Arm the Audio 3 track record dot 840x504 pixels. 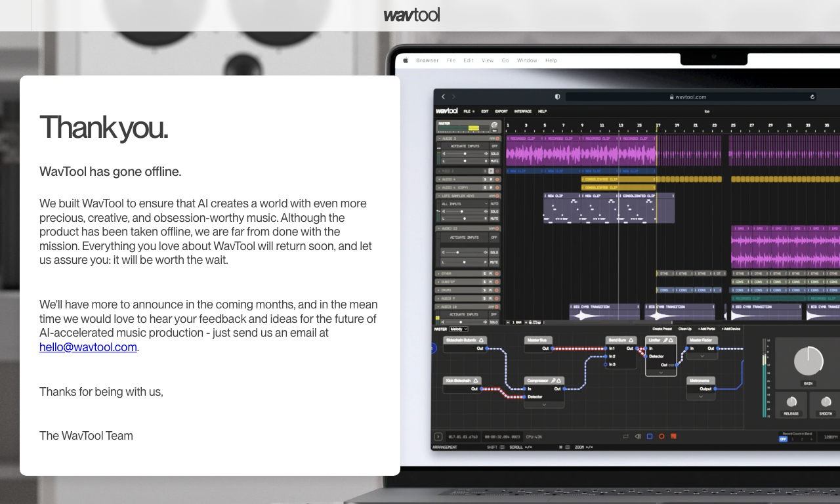point(498,138)
